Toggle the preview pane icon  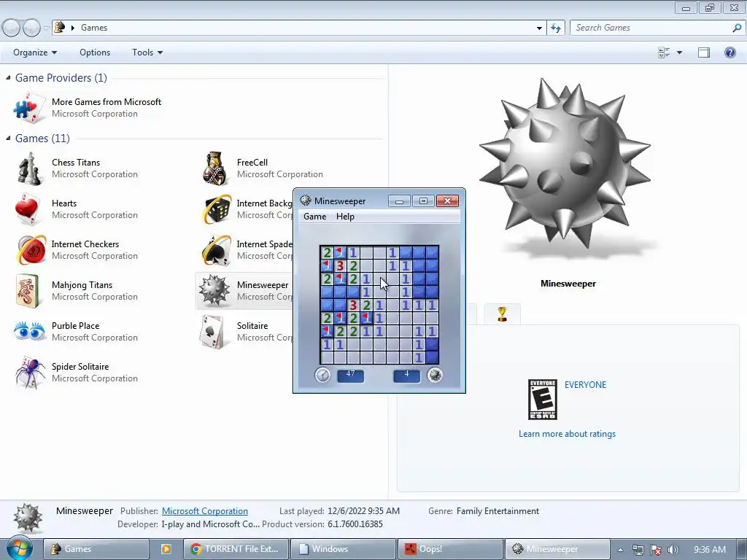tap(704, 52)
